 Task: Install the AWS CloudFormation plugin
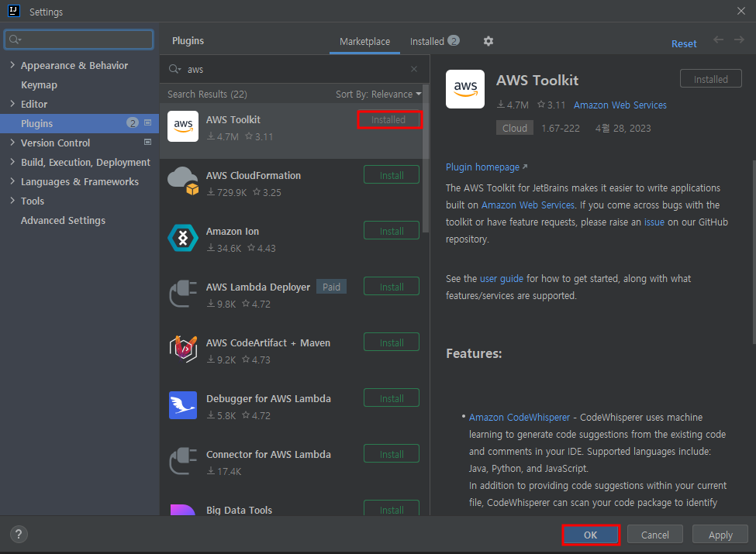[392, 175]
